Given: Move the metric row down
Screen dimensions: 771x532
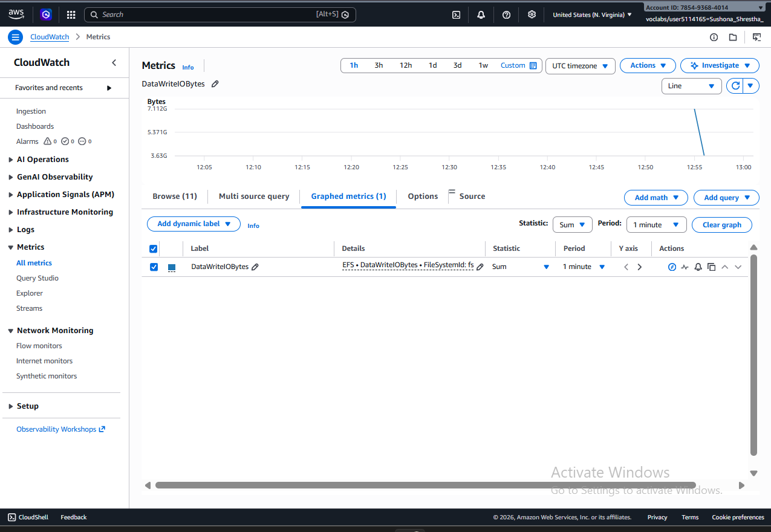Looking at the screenshot, I should [738, 267].
